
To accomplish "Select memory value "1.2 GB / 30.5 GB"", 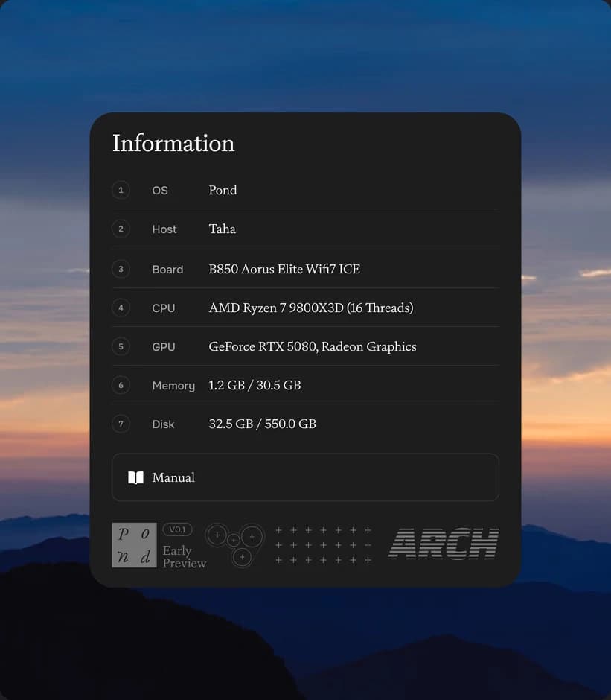I will (255, 385).
